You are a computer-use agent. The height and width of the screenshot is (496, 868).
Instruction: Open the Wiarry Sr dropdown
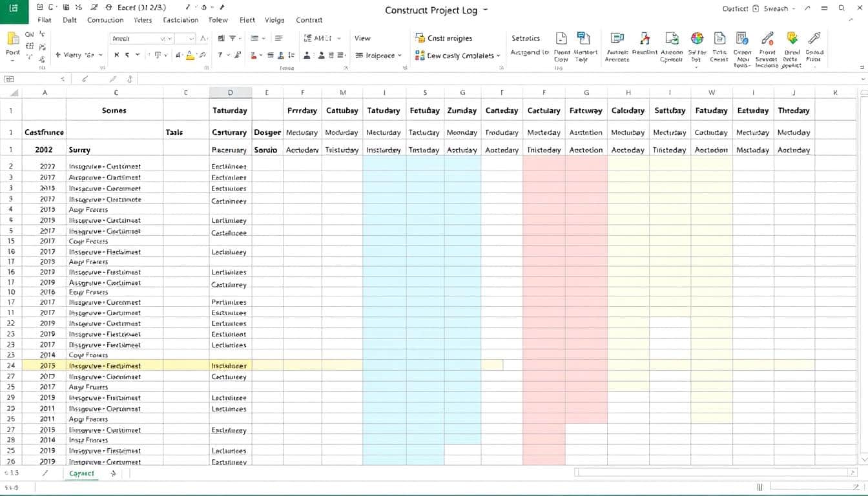(x=79, y=56)
